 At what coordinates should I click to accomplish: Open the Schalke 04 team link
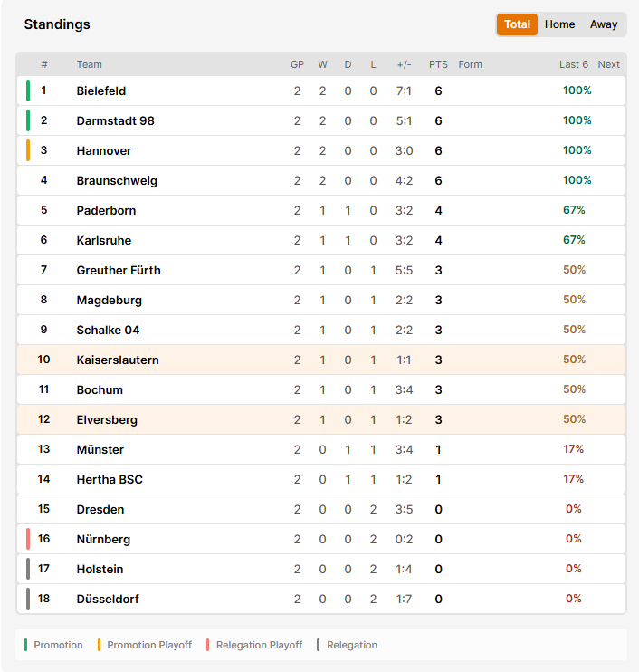point(108,330)
